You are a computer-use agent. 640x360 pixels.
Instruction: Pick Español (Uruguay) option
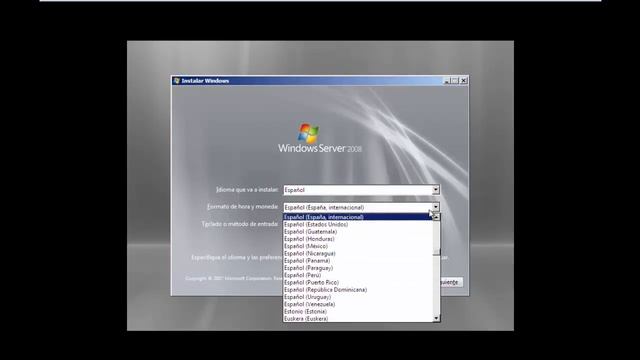pyautogui.click(x=358, y=297)
